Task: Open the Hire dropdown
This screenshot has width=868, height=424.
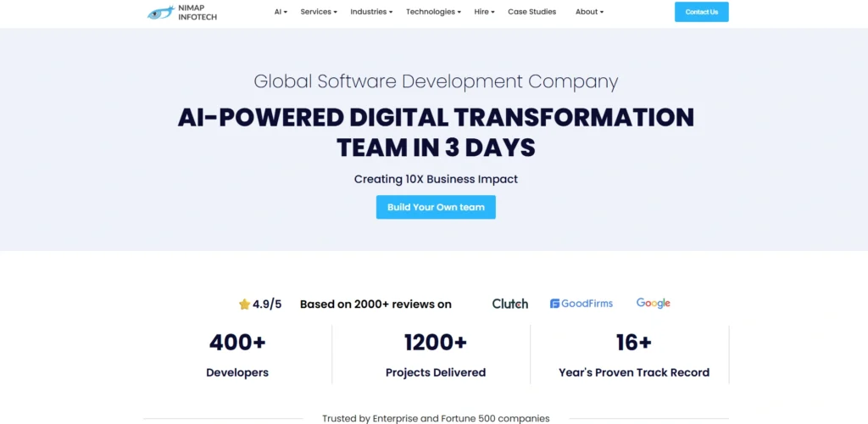Action: [484, 12]
